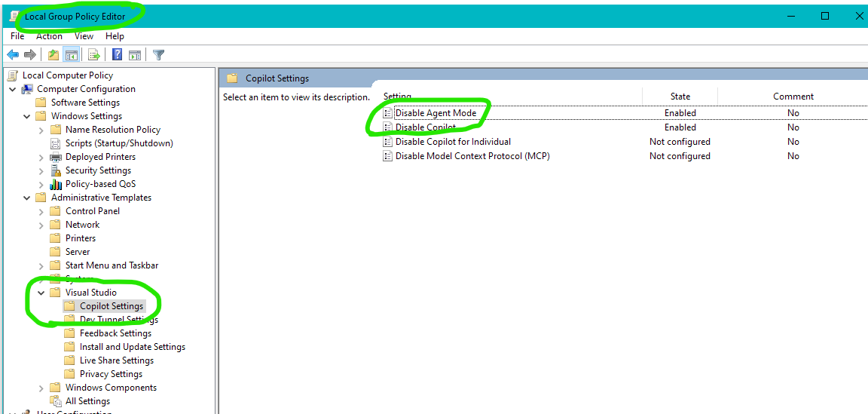Sort by the Setting column header
The height and width of the screenshot is (414, 868).
(512, 97)
